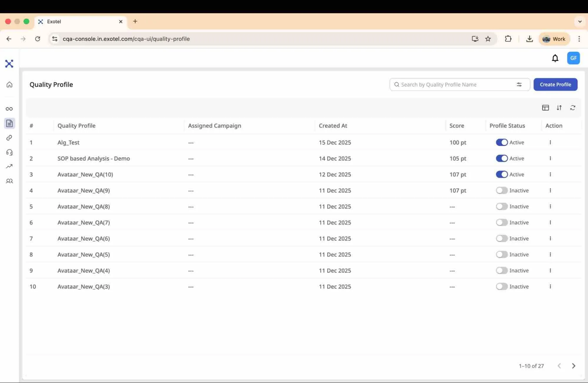
Task: Deactivate the Avataar_New_QA(10) profile toggle
Action: click(502, 175)
